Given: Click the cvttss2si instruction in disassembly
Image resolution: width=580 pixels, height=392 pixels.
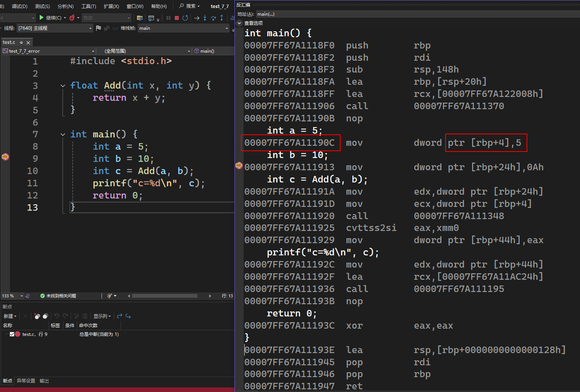Looking at the screenshot, I should click(x=371, y=228).
